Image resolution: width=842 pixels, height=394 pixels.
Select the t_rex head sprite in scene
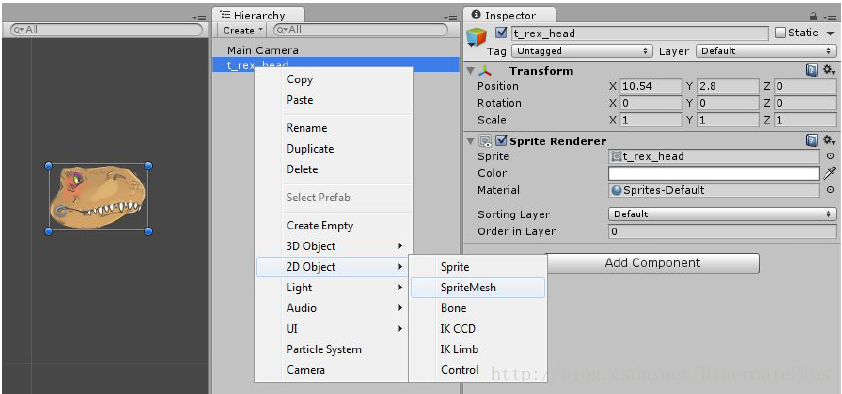pos(98,198)
